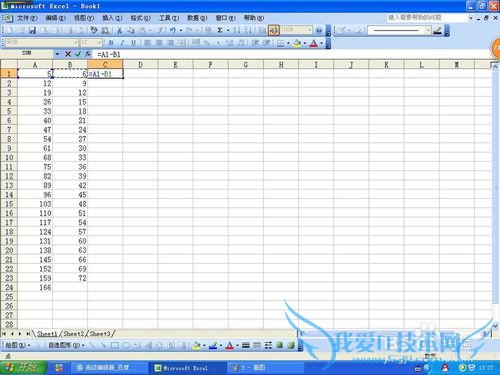Click the Line Color pen in drawing toolbar

point(213,345)
